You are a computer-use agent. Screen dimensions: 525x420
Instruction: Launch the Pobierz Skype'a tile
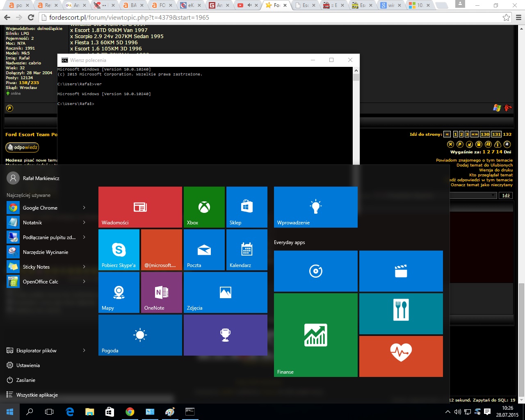pyautogui.click(x=119, y=250)
